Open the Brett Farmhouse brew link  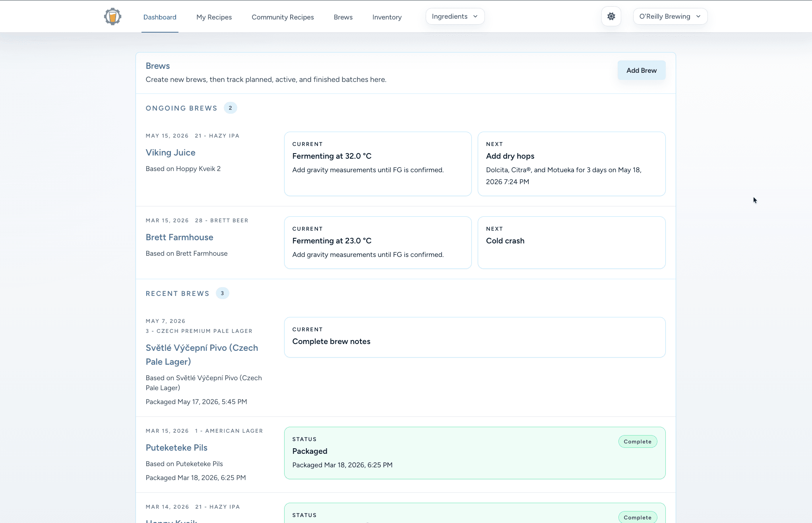tap(179, 237)
